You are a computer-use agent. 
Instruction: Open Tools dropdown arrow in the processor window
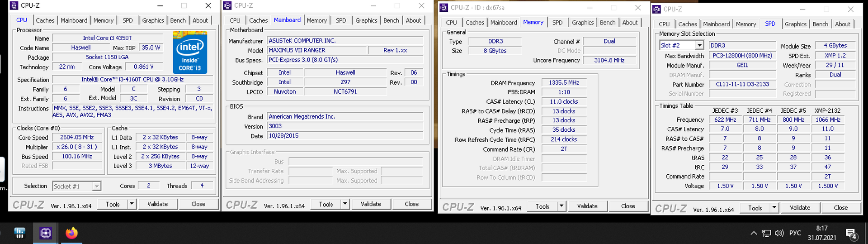[x=132, y=204]
